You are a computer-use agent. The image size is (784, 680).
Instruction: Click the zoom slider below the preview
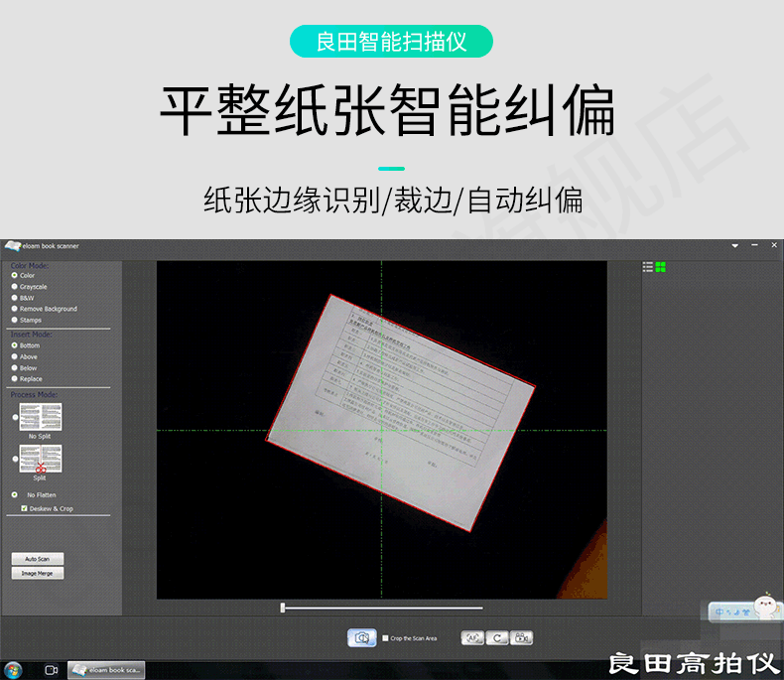pos(382,608)
